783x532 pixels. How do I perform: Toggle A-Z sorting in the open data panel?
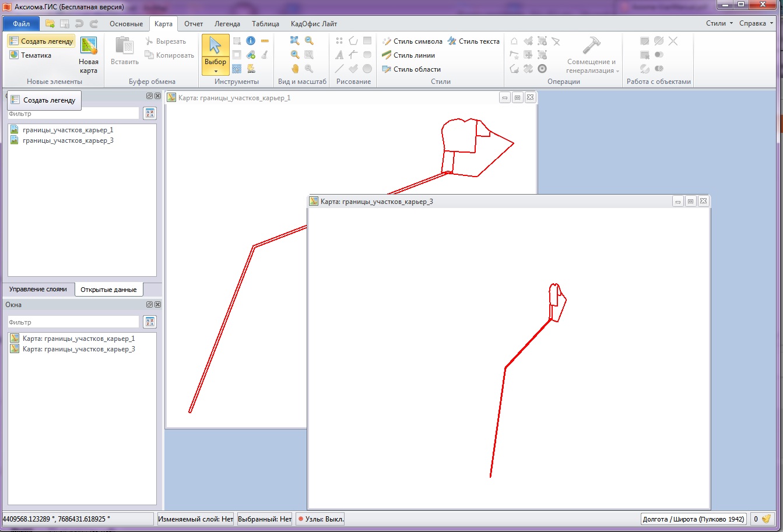[x=150, y=114]
